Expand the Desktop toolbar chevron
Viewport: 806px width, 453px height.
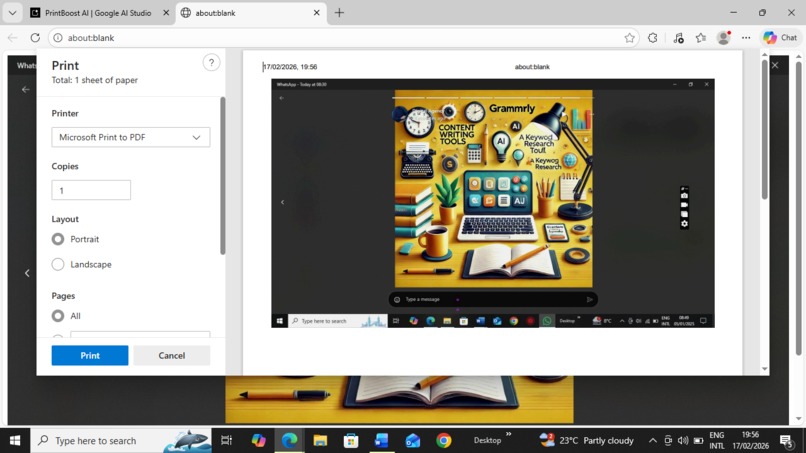click(x=508, y=434)
